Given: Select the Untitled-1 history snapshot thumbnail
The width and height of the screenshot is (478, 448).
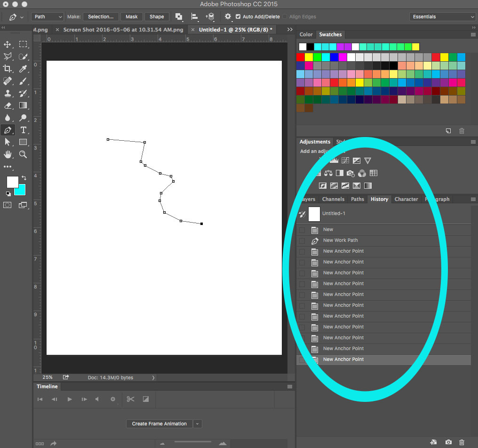Looking at the screenshot, I should 314,214.
